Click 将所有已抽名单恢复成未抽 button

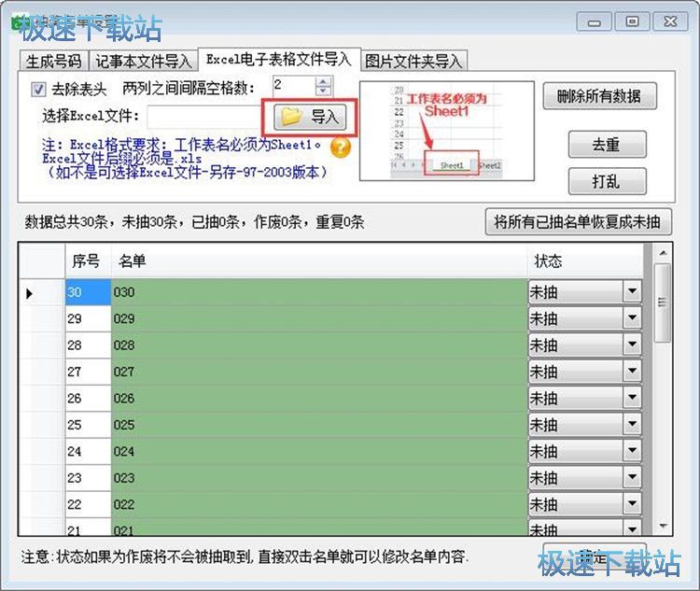[x=578, y=221]
